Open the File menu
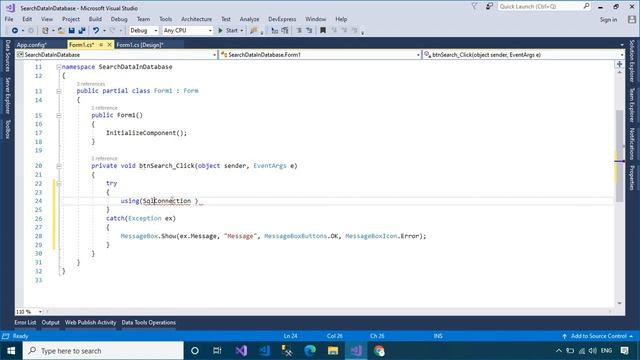The image size is (640, 360). pyautogui.click(x=9, y=19)
